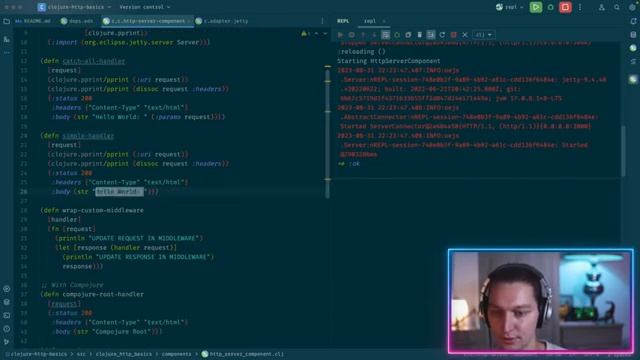Click the clojure-http-basics breadcrumb in status bar
This screenshot has width=640, height=360.
tap(38, 354)
